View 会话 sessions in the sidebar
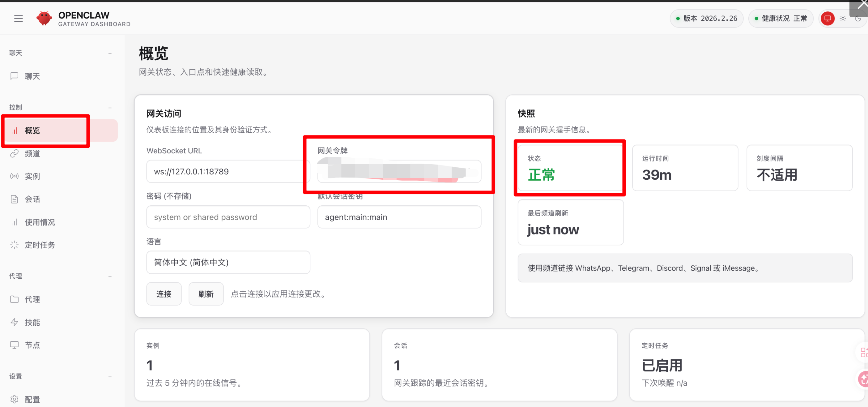 [32, 199]
